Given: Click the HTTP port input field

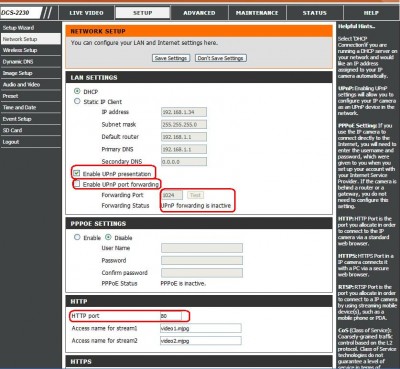Looking at the screenshot, I should click(x=171, y=316).
